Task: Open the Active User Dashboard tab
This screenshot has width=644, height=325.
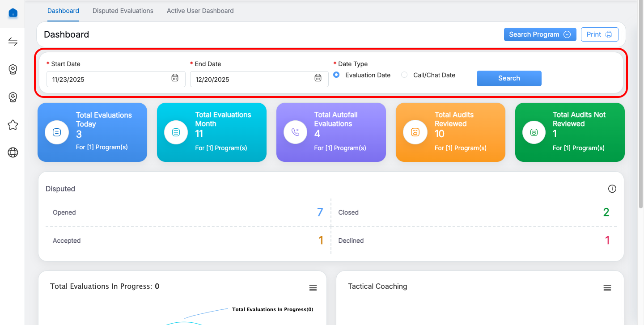Action: [200, 11]
